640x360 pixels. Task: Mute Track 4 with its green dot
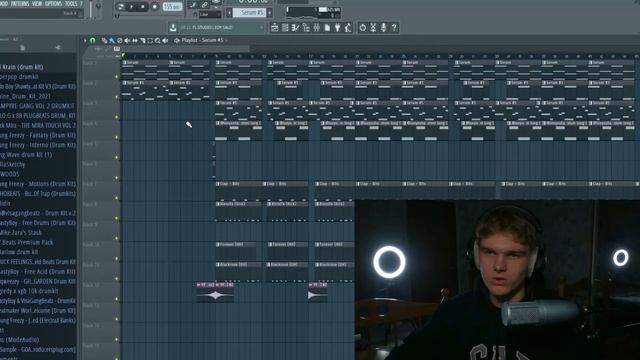tap(117, 137)
